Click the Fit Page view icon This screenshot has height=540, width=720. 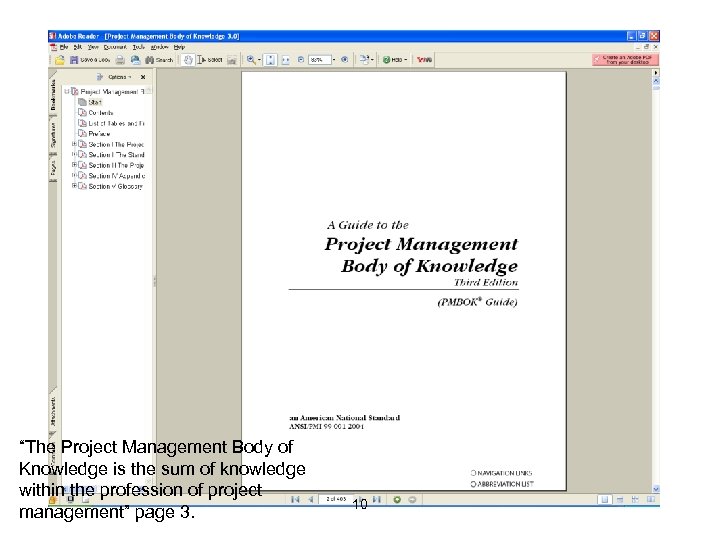(270, 60)
